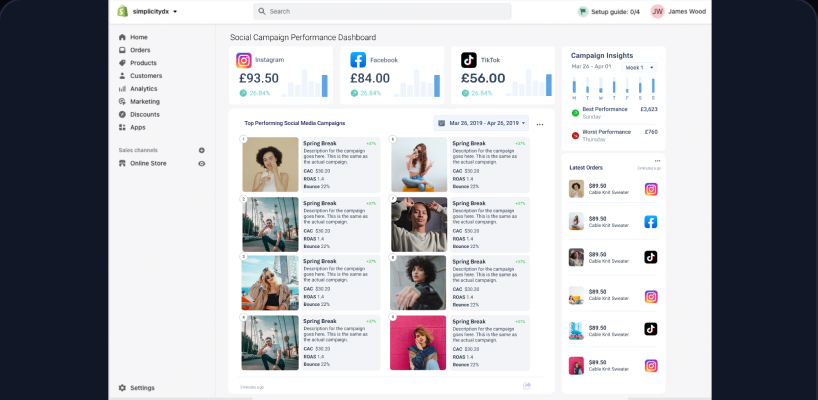Open Discounts using its badge icon
The width and height of the screenshot is (818, 400).
[122, 114]
